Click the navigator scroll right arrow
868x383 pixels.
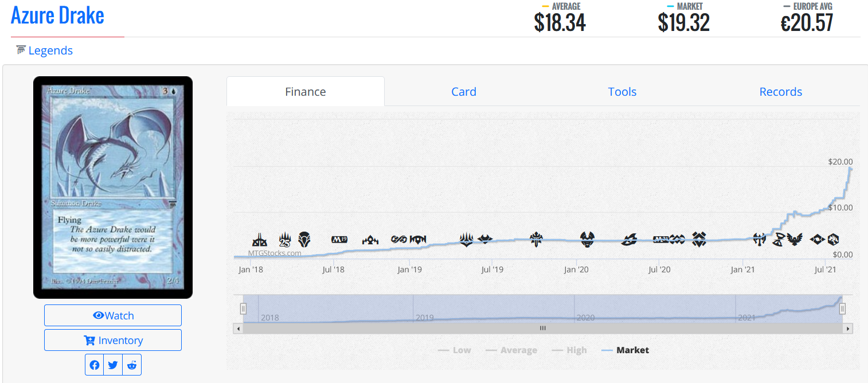[x=849, y=329]
